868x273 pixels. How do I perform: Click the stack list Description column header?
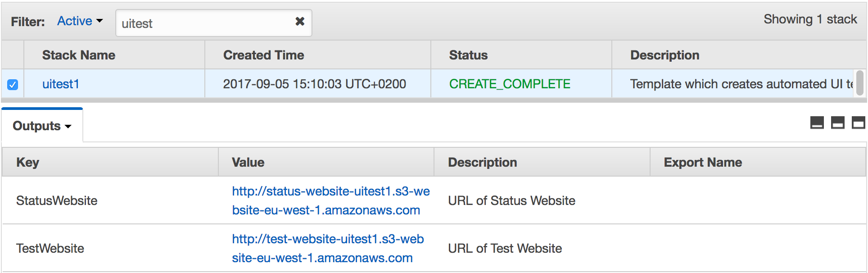[665, 55]
